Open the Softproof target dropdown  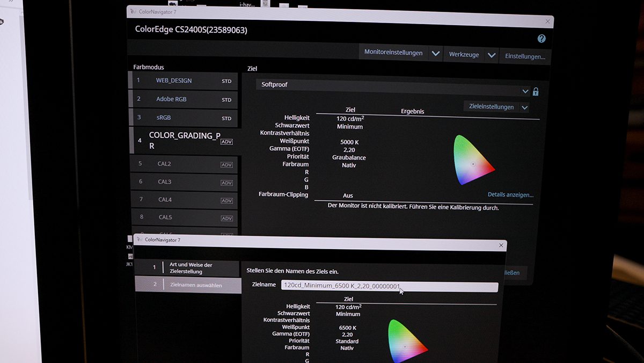(x=525, y=91)
